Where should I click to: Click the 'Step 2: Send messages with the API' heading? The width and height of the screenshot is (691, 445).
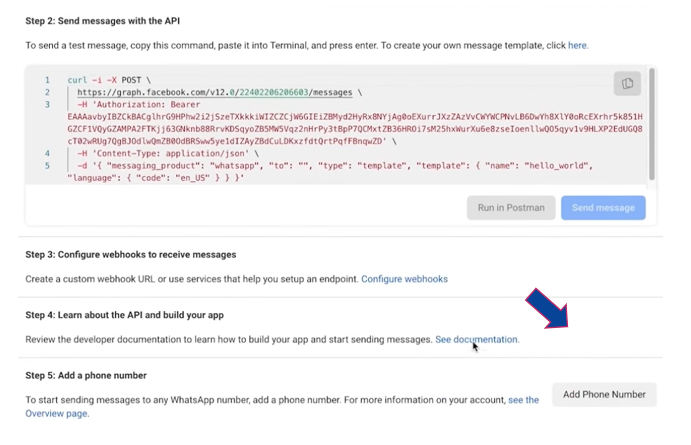coord(116,20)
